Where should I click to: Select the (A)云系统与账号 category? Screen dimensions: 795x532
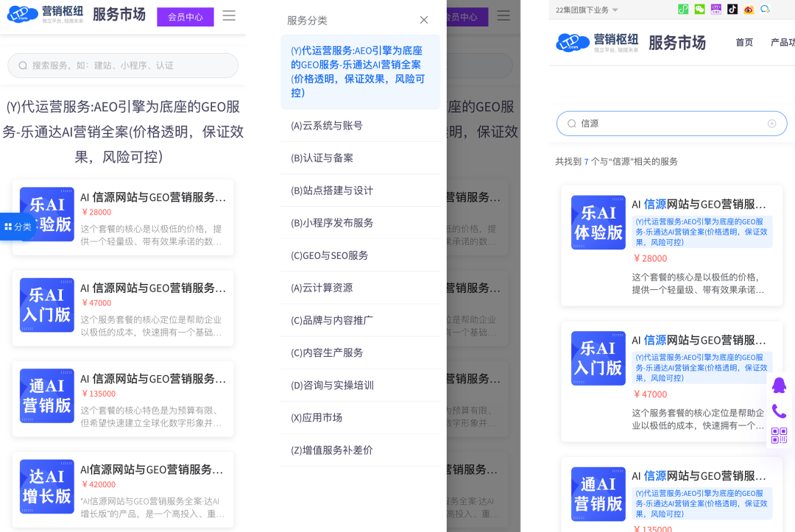point(361,126)
